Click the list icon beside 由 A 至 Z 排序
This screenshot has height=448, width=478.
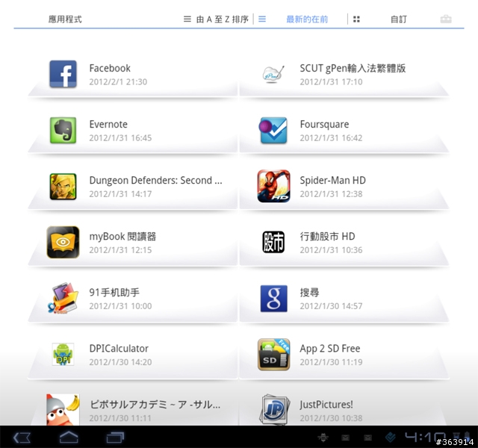(187, 19)
